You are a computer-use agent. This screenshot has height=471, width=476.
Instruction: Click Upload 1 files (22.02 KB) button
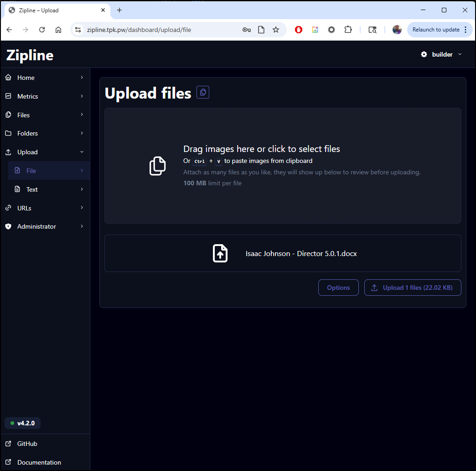[x=413, y=288]
